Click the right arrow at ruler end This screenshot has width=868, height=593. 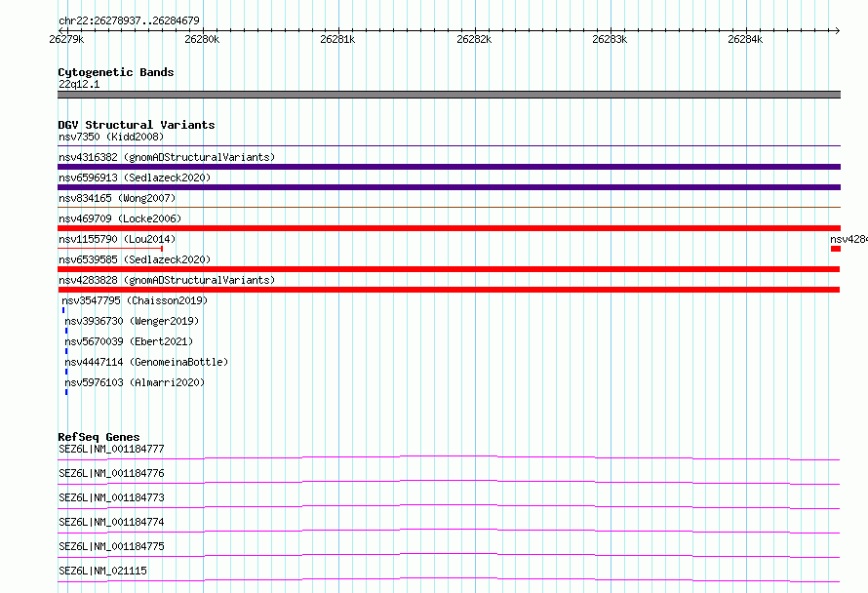pos(837,30)
